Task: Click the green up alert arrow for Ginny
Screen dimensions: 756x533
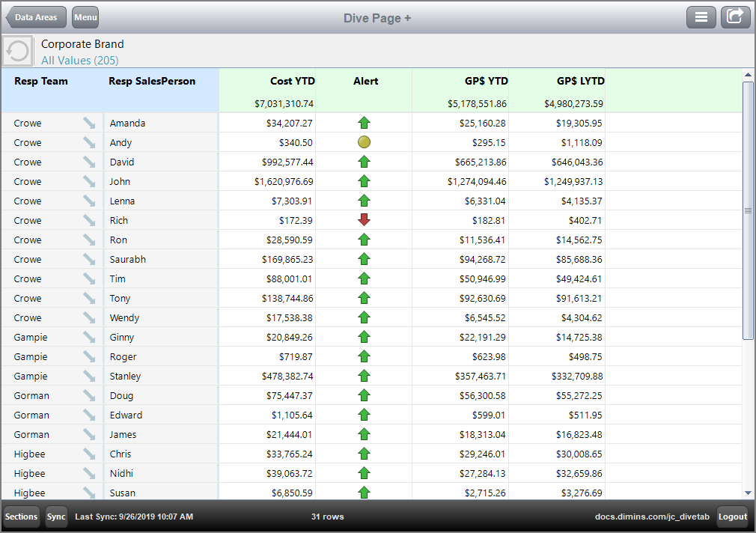Action: click(x=364, y=336)
